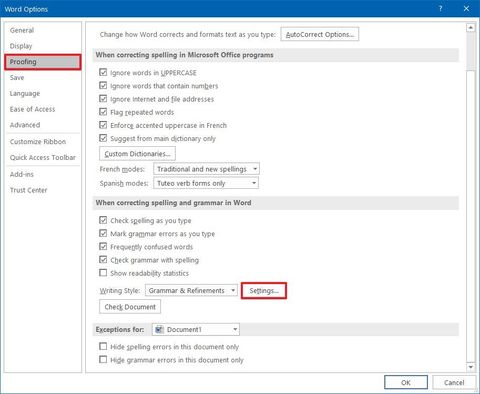Open the Writing Style dropdown
This screenshot has height=394, width=480.
(191, 290)
